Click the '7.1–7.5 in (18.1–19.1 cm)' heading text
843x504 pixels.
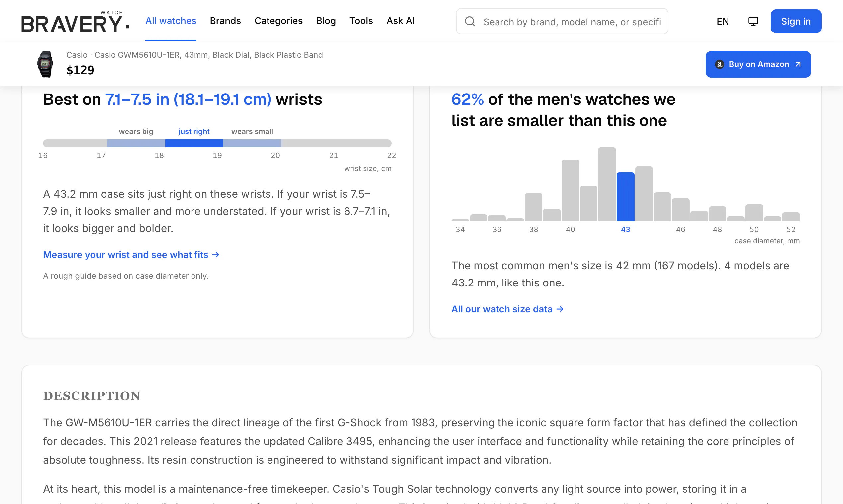click(188, 99)
